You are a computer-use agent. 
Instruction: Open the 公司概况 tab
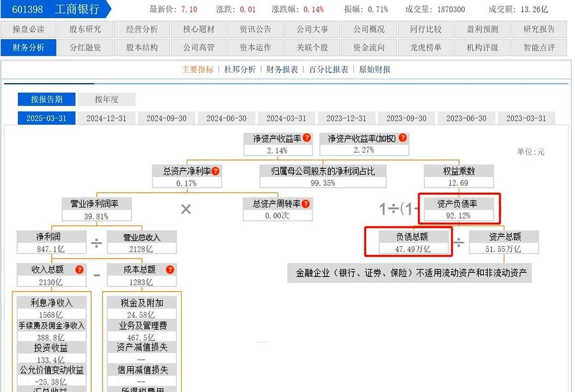[369, 30]
